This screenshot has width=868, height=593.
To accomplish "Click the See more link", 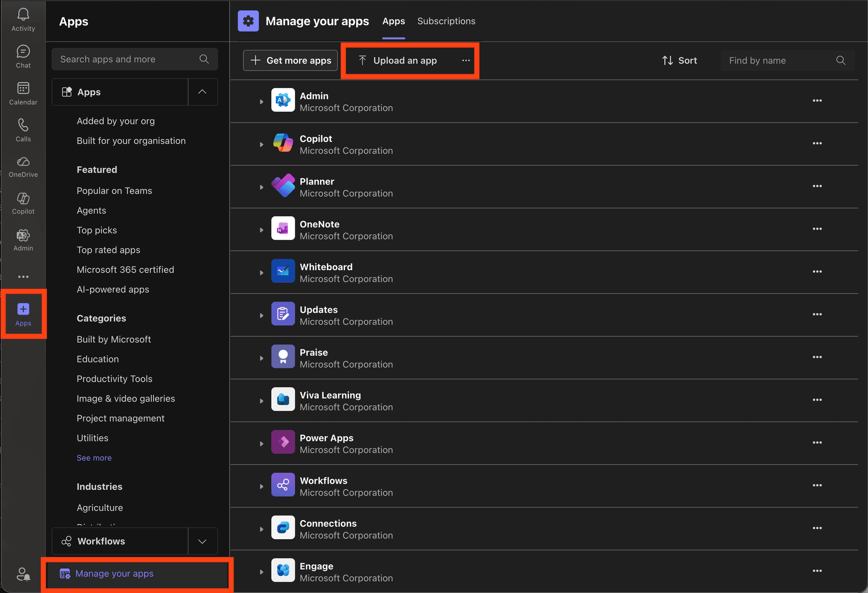I will 94,458.
